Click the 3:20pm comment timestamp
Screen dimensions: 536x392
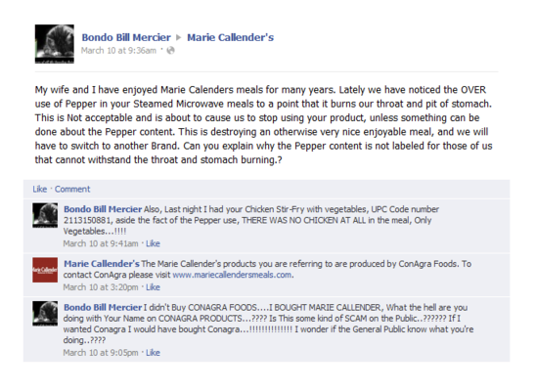pos(101,287)
